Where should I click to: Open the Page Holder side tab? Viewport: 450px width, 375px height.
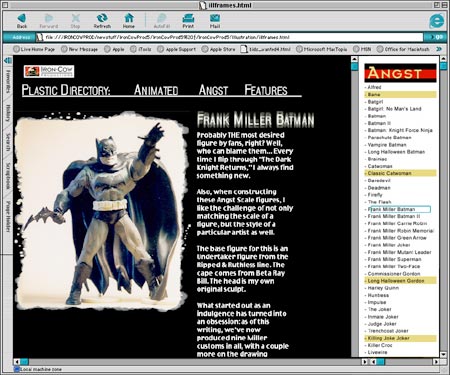pos(8,216)
